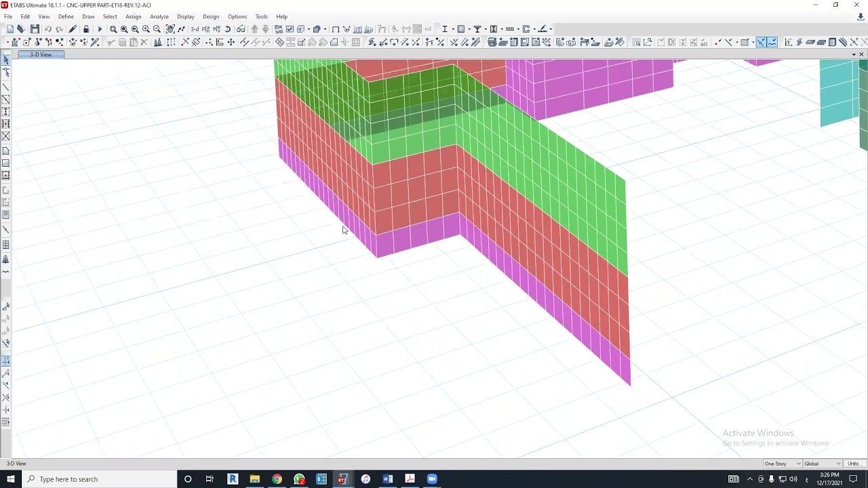Show the undeformed shape
Screen dimensions: 868x488
[x=335, y=29]
